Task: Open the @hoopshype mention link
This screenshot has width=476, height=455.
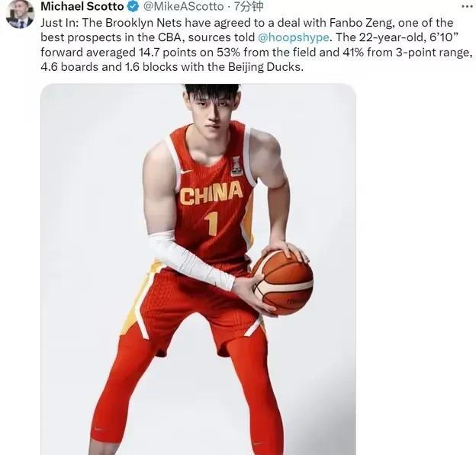Action: (x=293, y=37)
